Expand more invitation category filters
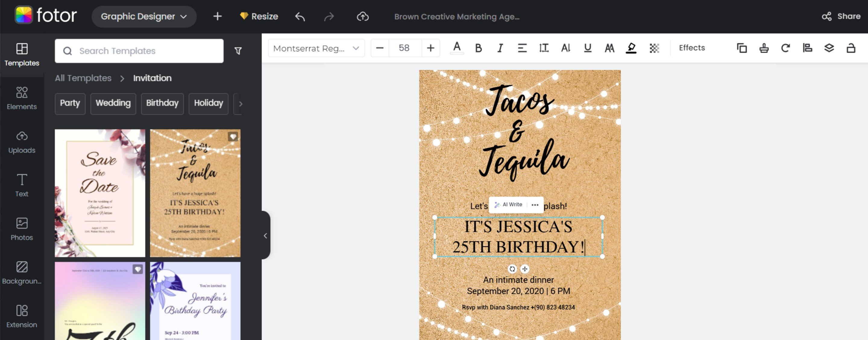The width and height of the screenshot is (868, 340). pyautogui.click(x=241, y=104)
